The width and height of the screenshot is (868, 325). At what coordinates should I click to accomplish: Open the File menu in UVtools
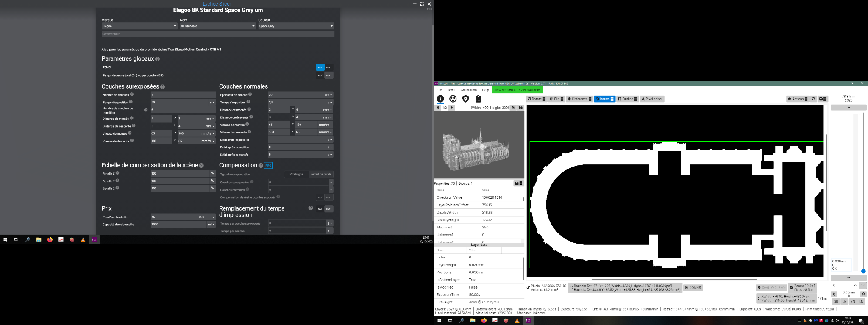[439, 90]
